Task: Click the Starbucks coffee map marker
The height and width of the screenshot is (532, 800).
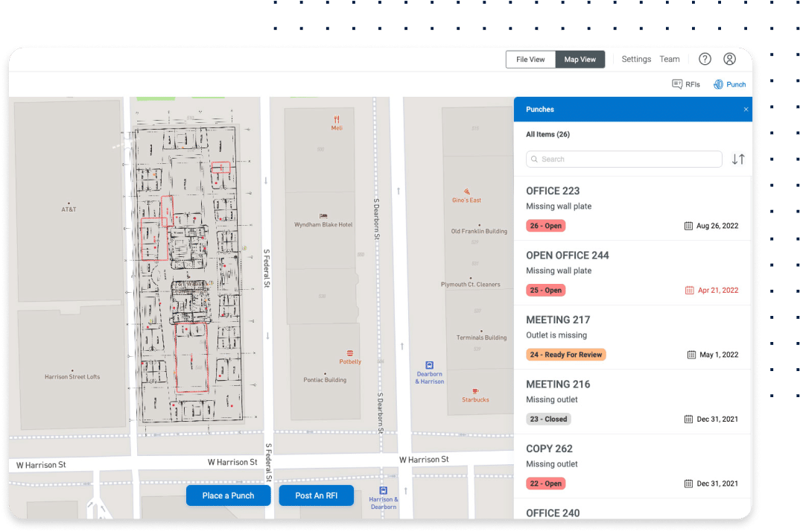Action: click(475, 391)
